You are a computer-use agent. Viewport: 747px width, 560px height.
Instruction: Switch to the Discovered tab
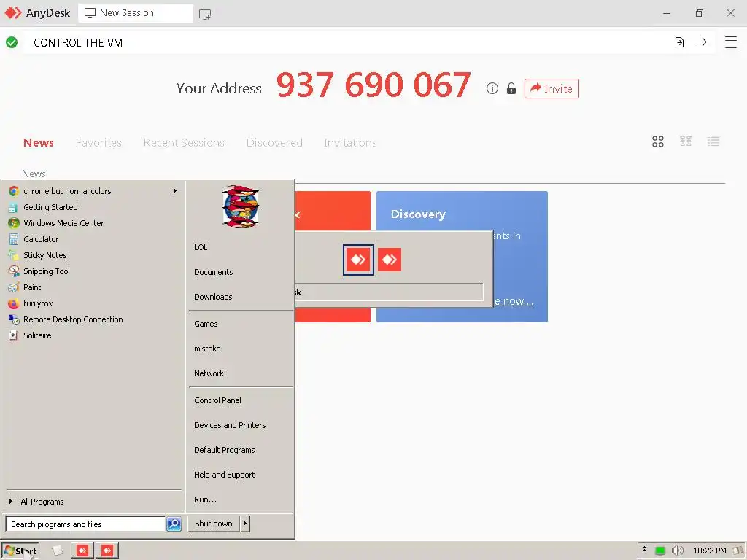click(x=274, y=142)
